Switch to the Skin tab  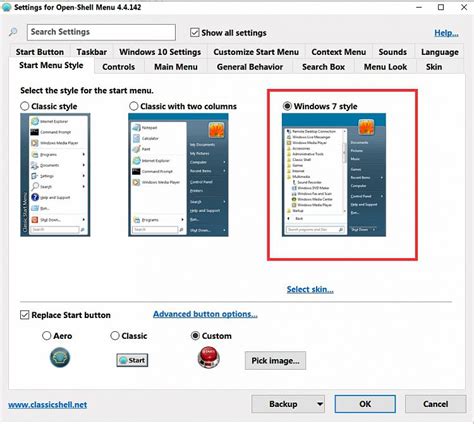(x=434, y=67)
